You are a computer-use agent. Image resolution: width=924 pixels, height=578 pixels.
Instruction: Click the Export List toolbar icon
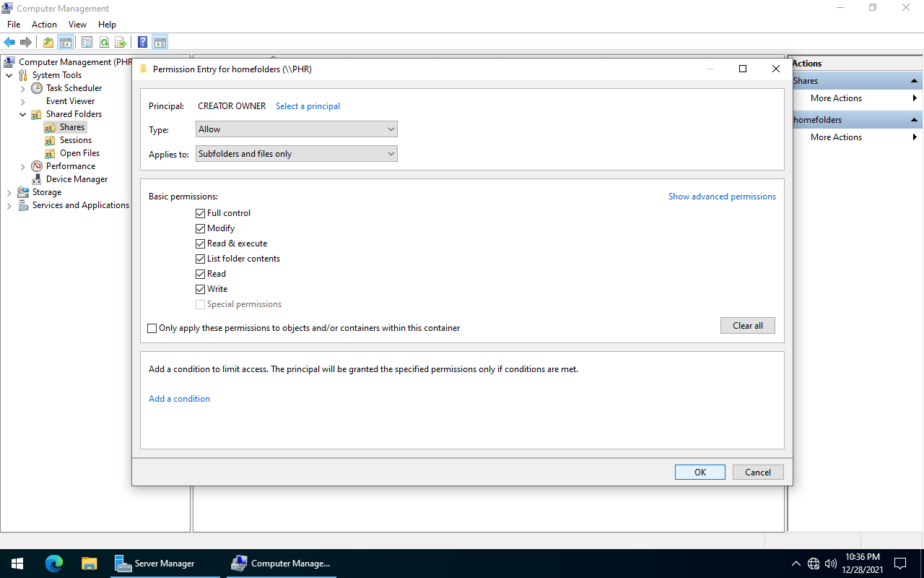click(x=121, y=43)
